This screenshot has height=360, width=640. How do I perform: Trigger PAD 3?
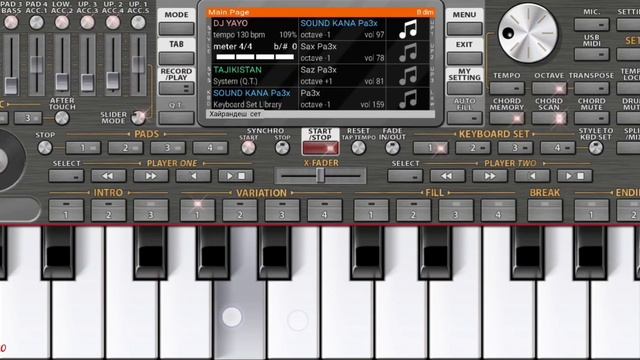pos(168,148)
